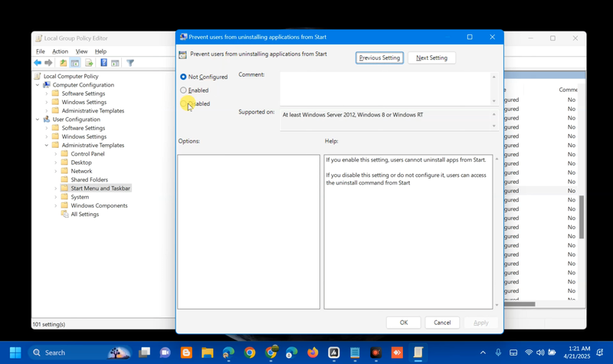The image size is (613, 364).
Task: Open the Notepad icon in the taskbar
Action: 355,353
